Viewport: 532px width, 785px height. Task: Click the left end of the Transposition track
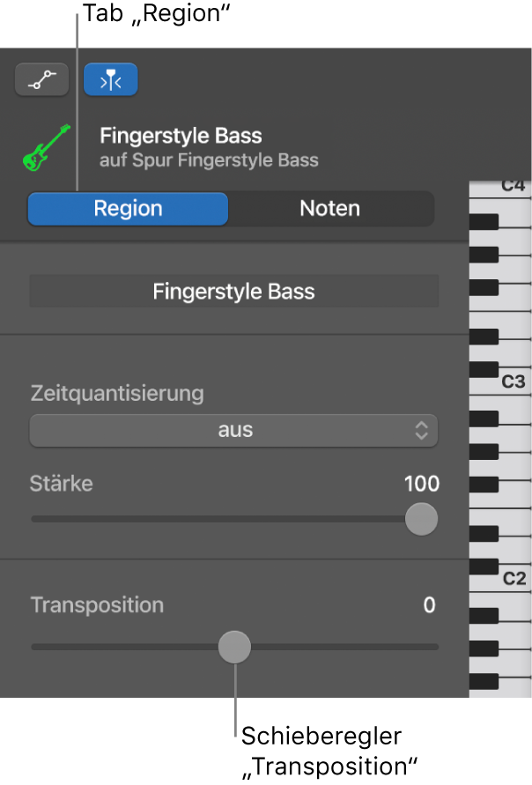35,647
